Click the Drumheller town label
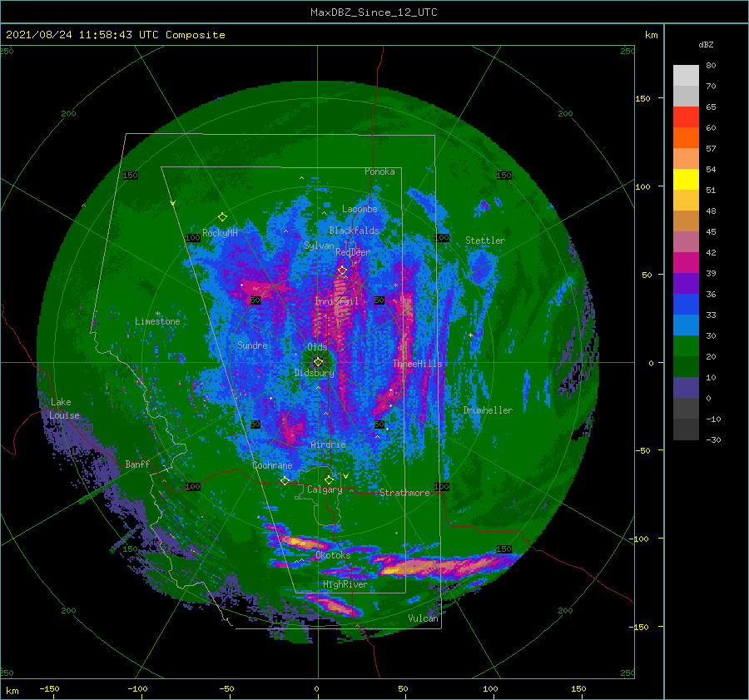 click(488, 410)
